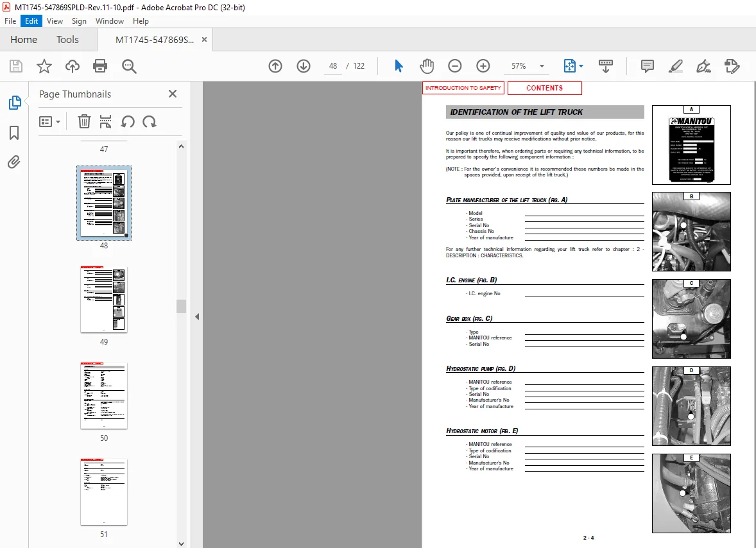The height and width of the screenshot is (548, 756).
Task: Click the hydrostatic motor figure E photo
Action: click(691, 493)
